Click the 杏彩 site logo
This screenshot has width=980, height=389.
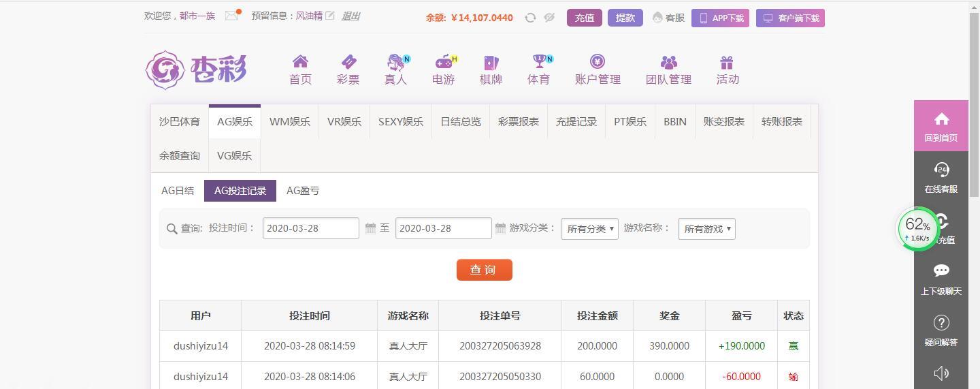(x=196, y=69)
